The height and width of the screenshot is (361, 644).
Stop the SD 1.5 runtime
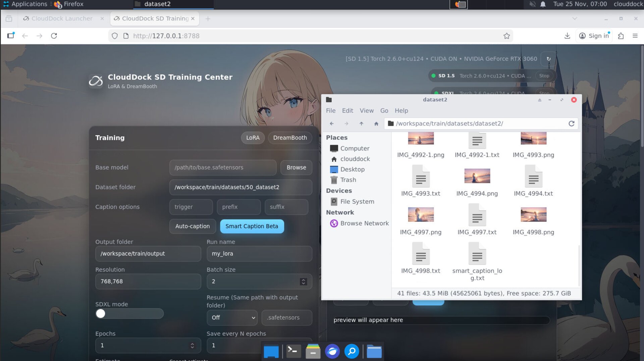[x=544, y=76]
